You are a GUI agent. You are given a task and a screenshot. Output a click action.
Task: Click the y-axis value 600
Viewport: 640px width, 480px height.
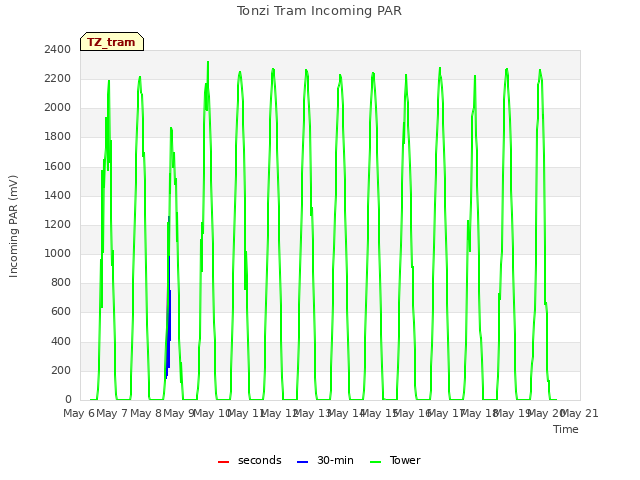(x=61, y=312)
